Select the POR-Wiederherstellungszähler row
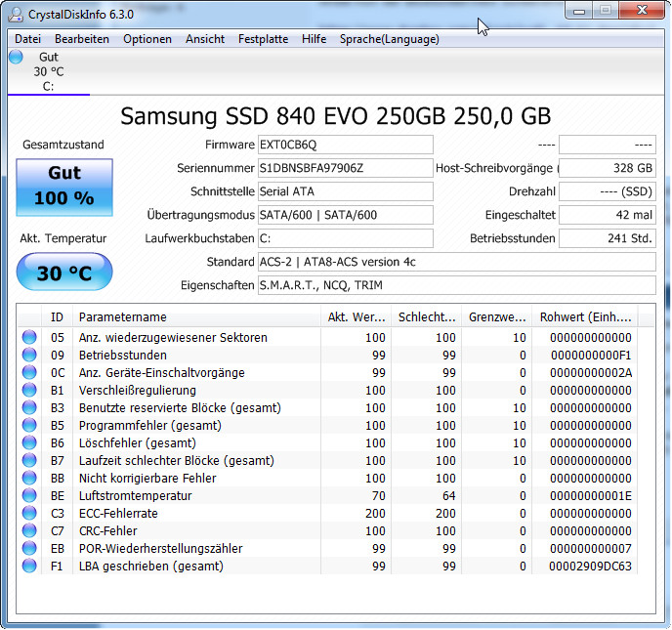Screen dimensions: 672x630 pyautogui.click(x=328, y=548)
